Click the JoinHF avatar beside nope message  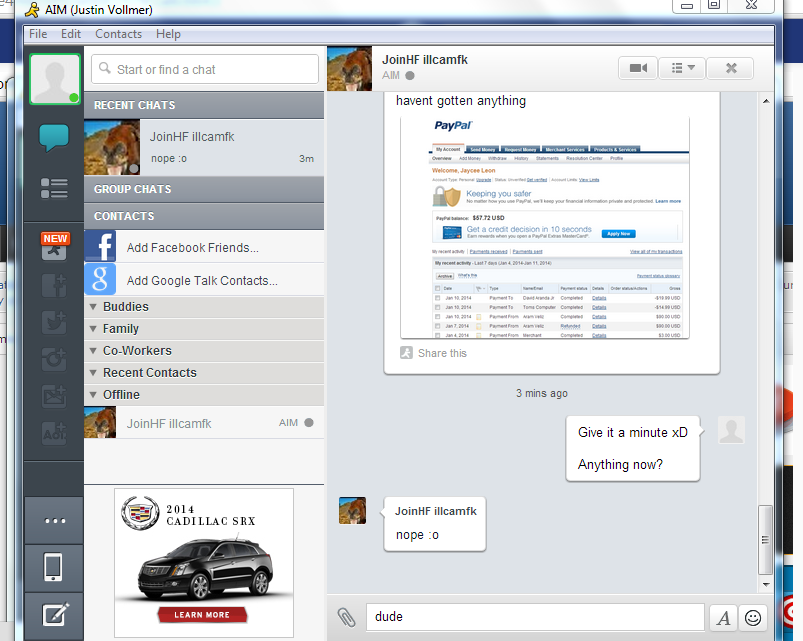[x=352, y=510]
